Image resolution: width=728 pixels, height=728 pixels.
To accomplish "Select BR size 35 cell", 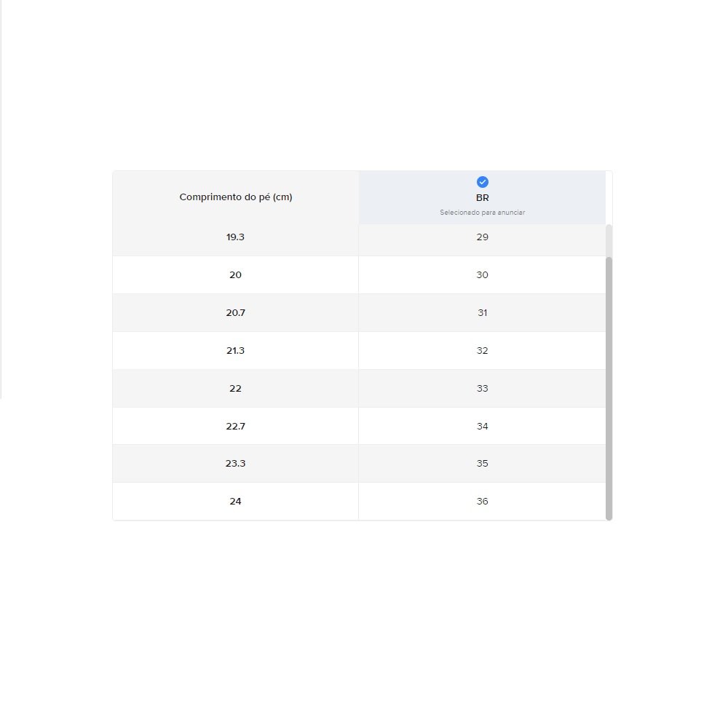I will 482,464.
